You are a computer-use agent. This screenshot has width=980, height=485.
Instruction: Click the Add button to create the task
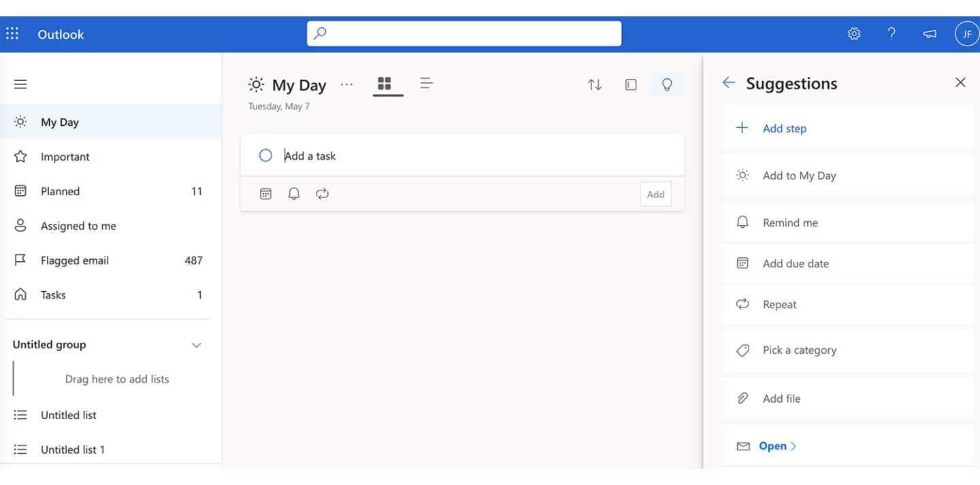655,193
